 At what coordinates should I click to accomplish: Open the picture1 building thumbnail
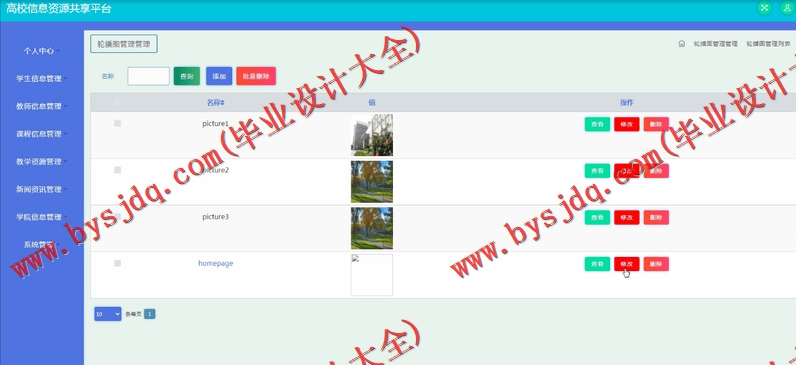coord(372,135)
